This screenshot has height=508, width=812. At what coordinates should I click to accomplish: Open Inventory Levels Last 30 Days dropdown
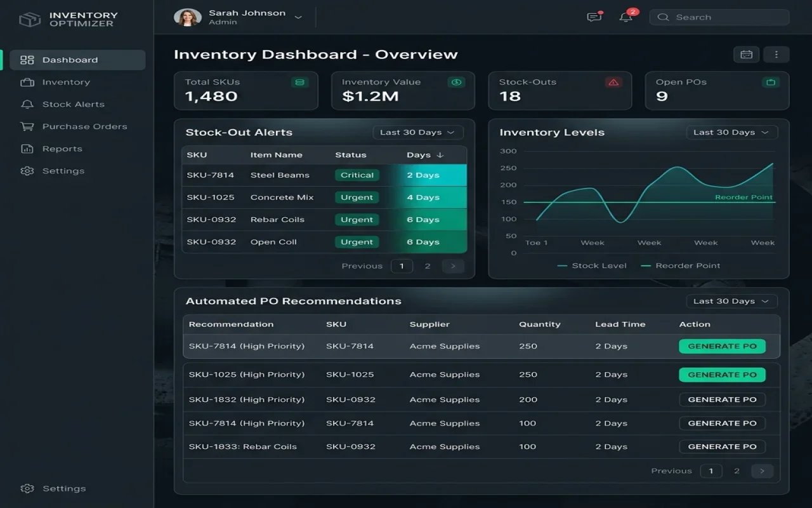[x=732, y=133]
